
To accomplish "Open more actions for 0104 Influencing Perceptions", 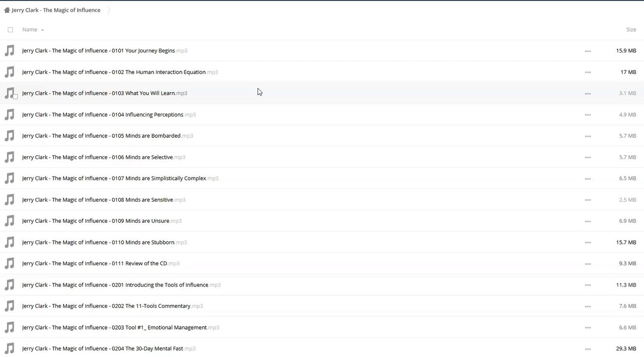I will click(588, 115).
